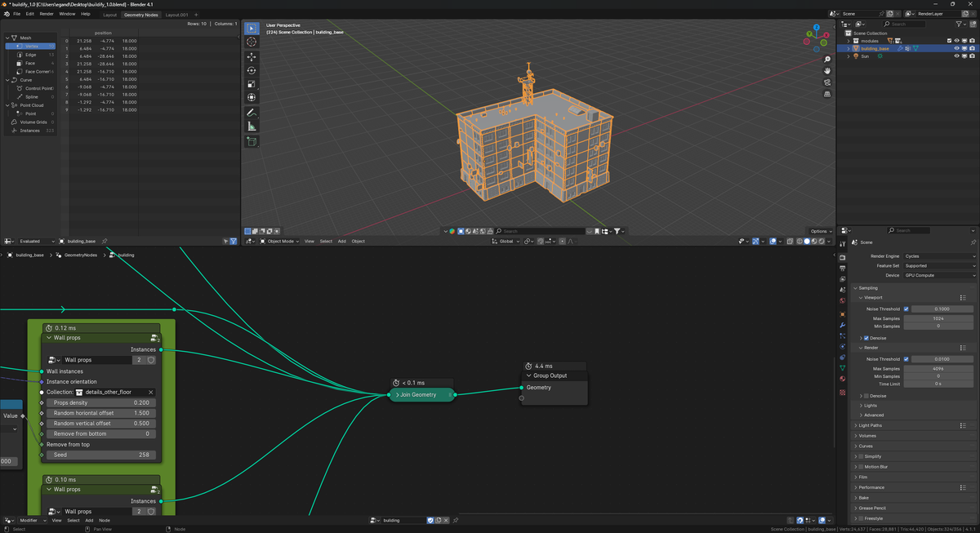Click the viewport zoom magnifier icon
The image size is (980, 533).
click(x=827, y=60)
